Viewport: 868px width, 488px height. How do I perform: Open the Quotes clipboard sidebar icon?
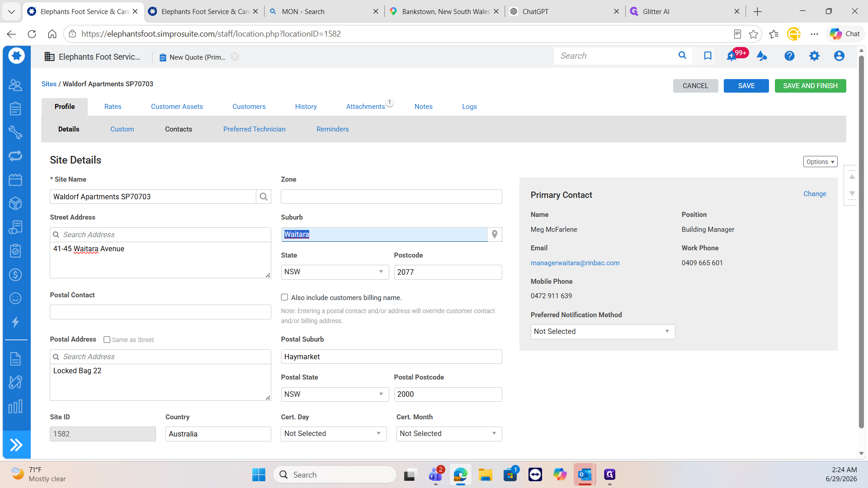(15, 108)
